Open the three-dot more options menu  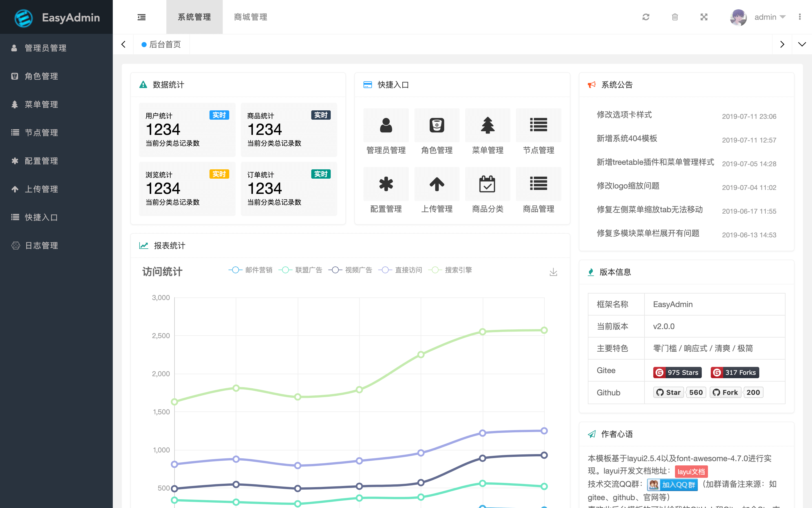click(x=800, y=17)
